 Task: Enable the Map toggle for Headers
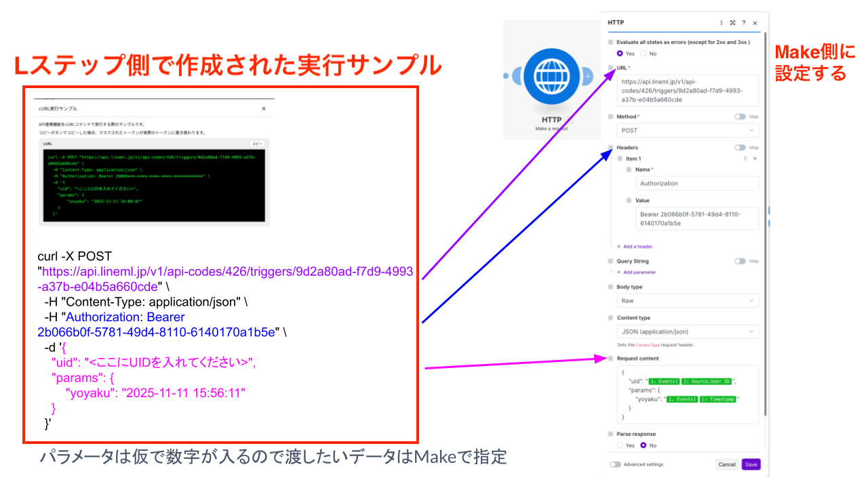(741, 147)
